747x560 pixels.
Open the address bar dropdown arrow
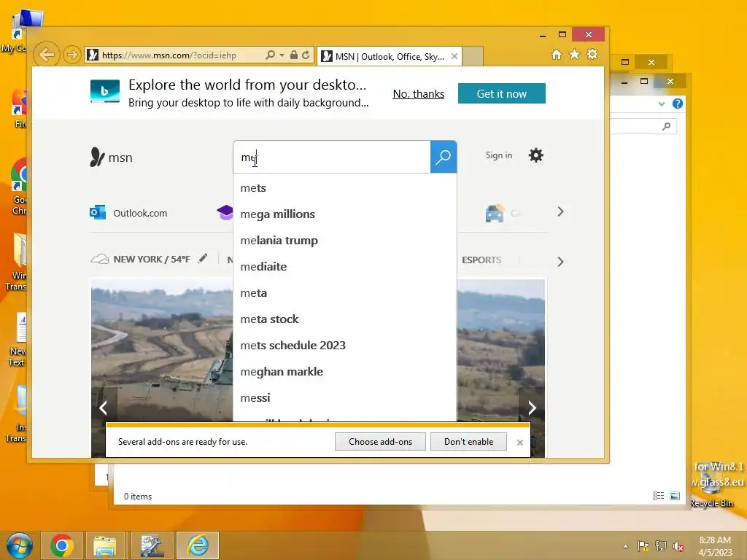(x=282, y=55)
